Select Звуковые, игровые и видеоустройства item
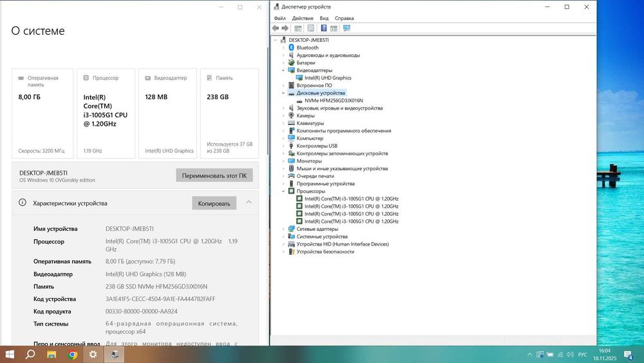The height and width of the screenshot is (363, 644). (339, 108)
